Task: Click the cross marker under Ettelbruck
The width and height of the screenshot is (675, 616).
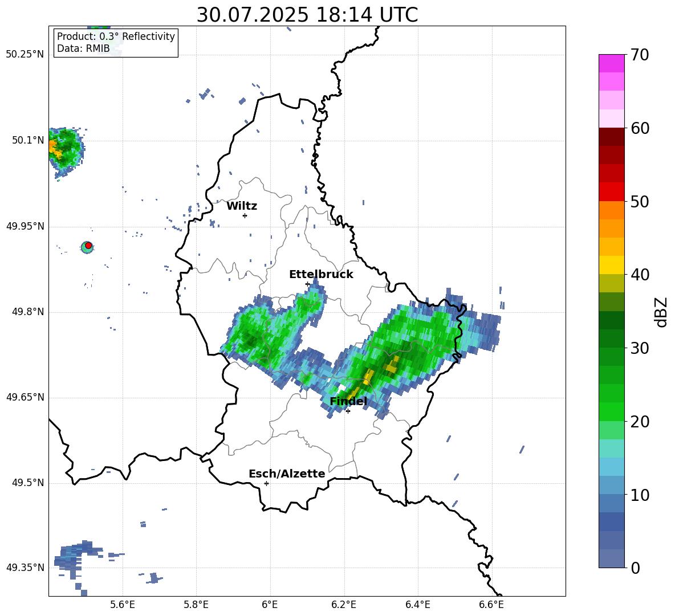Action: point(307,284)
